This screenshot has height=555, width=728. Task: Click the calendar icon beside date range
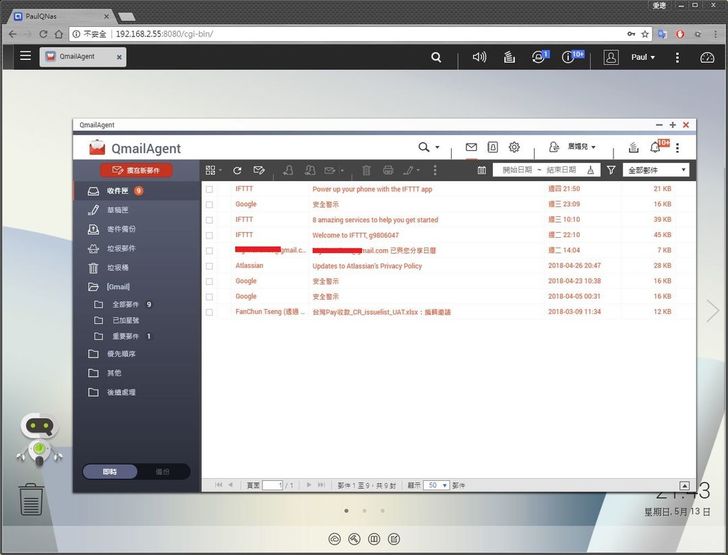pyautogui.click(x=481, y=170)
